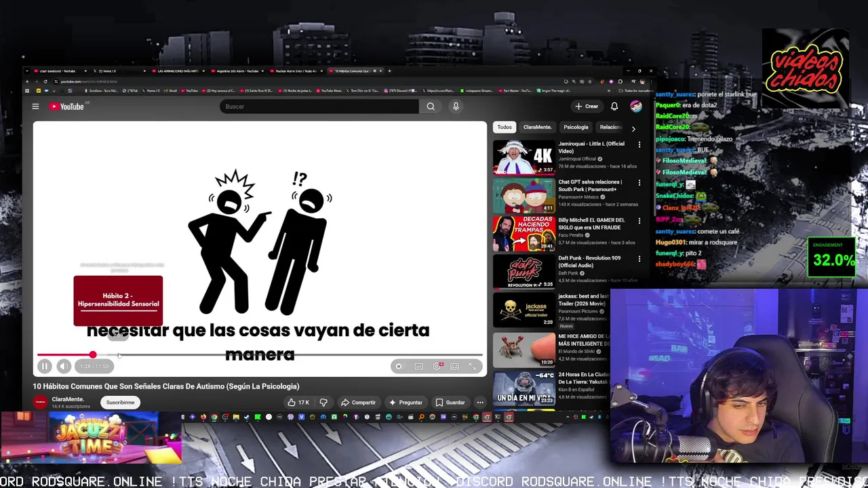The width and height of the screenshot is (868, 488).
Task: Open the ClaraMente. channel name link
Action: tap(68, 399)
